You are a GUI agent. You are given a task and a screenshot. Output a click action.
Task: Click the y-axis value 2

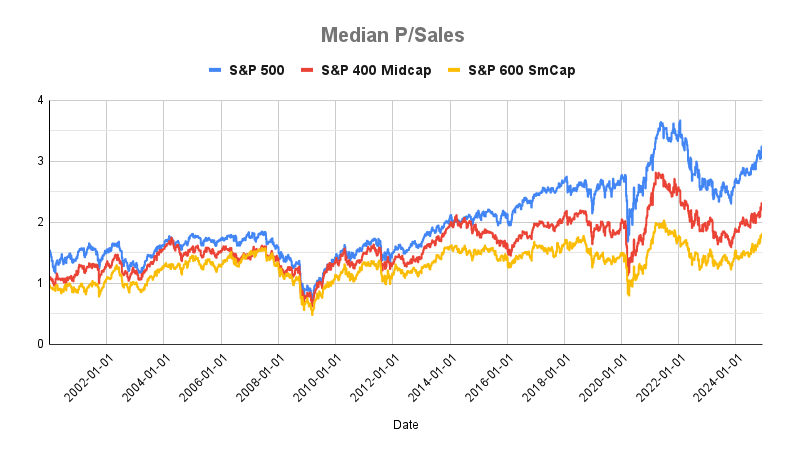(x=39, y=222)
